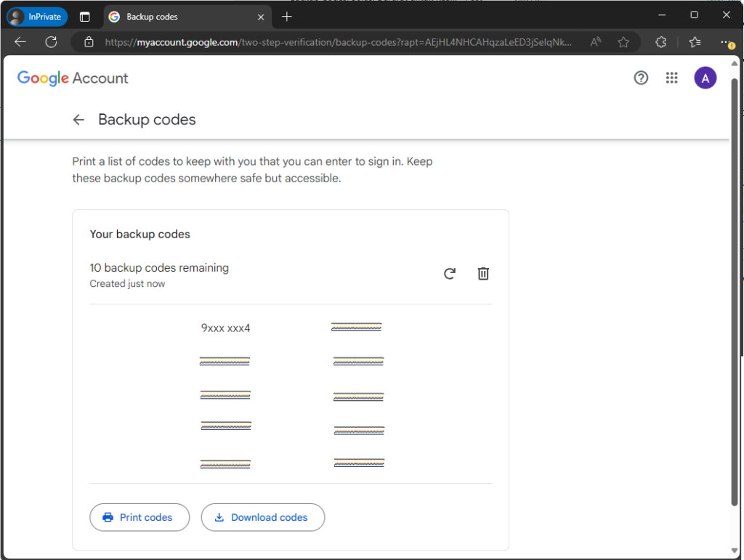
Task: Click the InPrivate profile badge
Action: [37, 17]
